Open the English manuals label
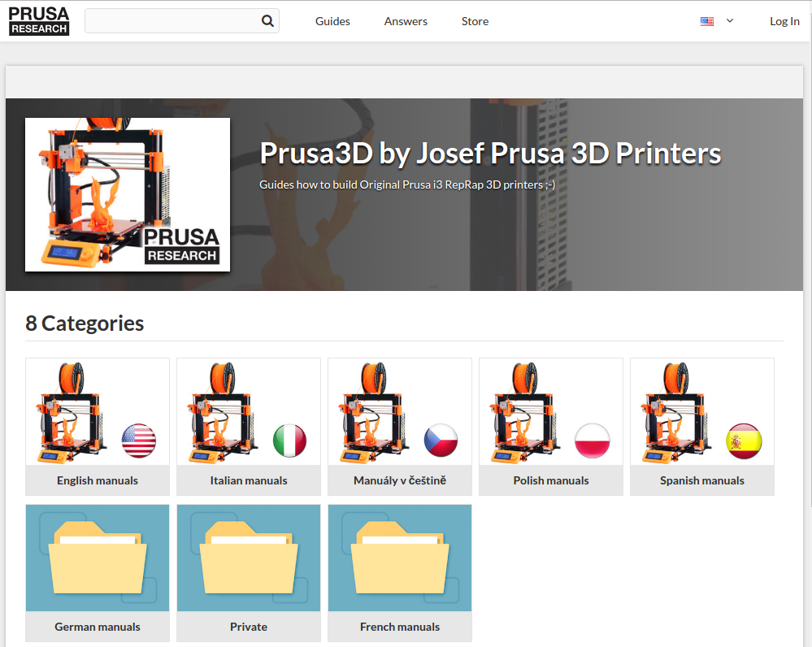 tap(98, 480)
